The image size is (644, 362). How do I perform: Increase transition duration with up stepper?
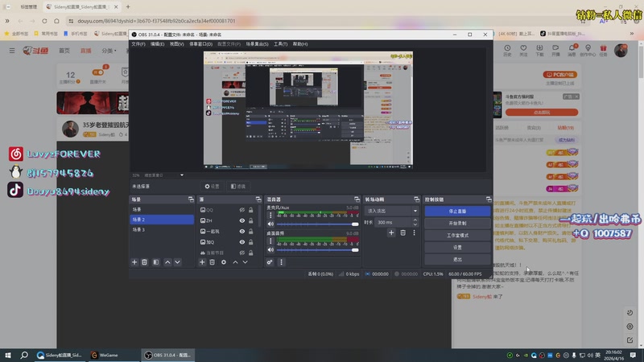415,220
